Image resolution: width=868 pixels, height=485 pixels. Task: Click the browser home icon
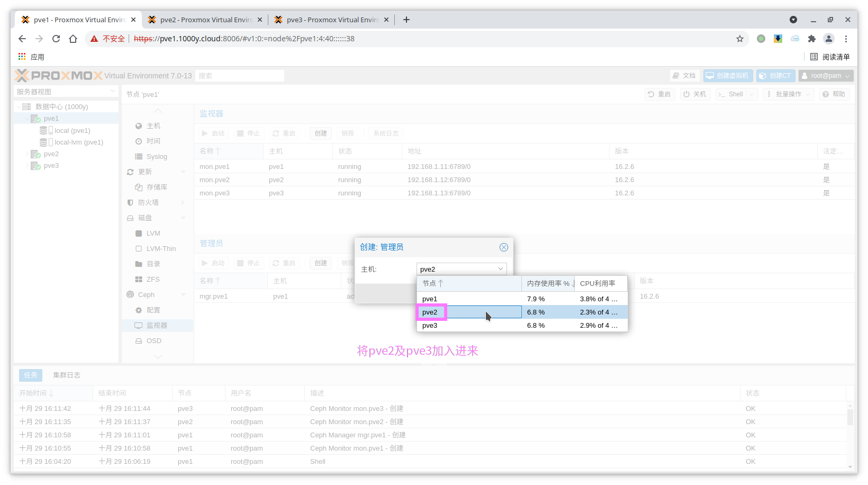click(x=73, y=39)
